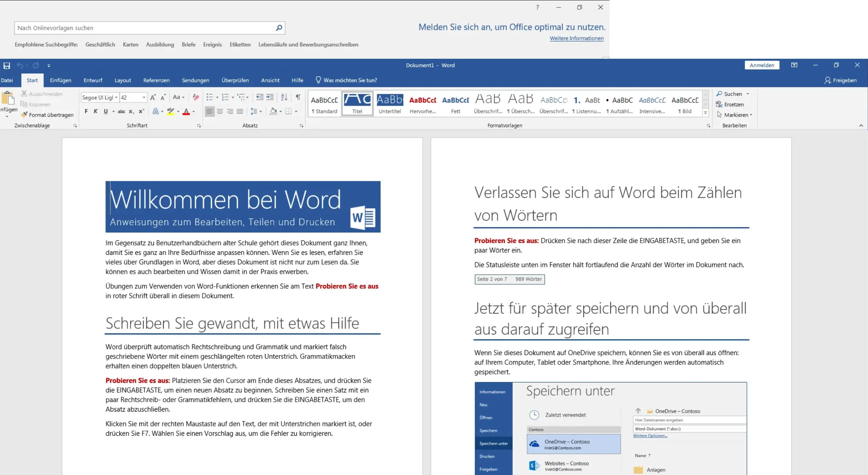Open the Segoe UI font name dropdown
Image resolution: width=868 pixels, height=475 pixels.
pyautogui.click(x=116, y=97)
